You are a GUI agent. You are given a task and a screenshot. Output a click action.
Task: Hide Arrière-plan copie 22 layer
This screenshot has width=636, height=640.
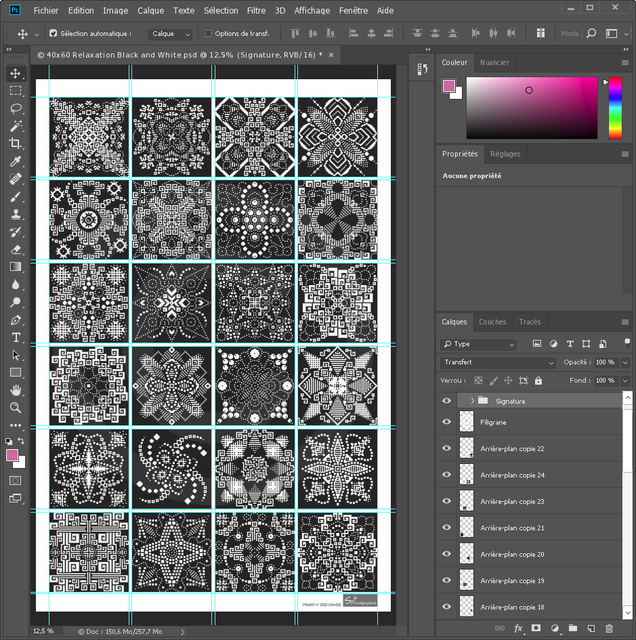click(x=447, y=448)
